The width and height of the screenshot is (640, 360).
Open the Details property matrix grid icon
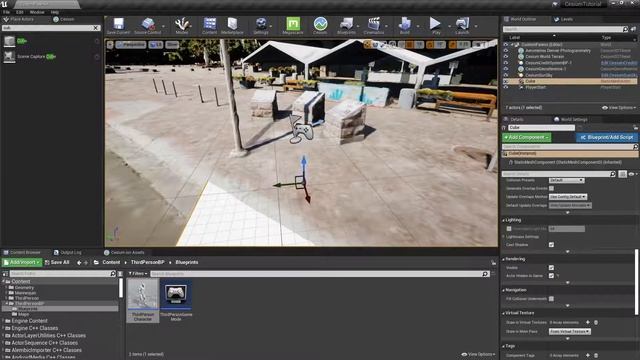click(x=622, y=174)
